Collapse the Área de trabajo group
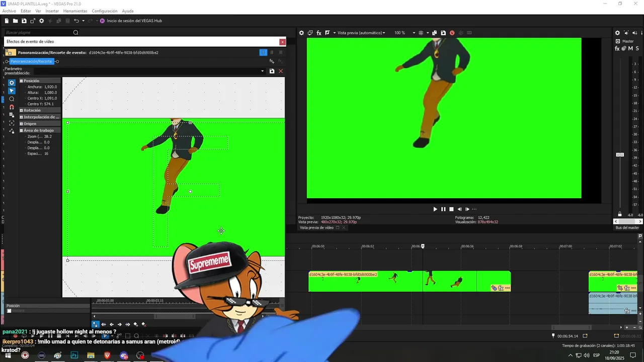Image resolution: width=644 pixels, height=362 pixels. pyautogui.click(x=21, y=130)
